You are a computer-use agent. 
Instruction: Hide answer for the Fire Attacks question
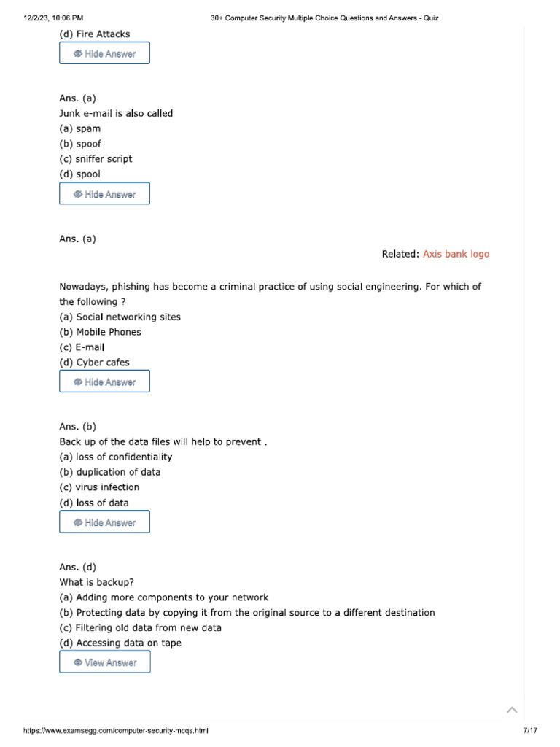coord(104,54)
